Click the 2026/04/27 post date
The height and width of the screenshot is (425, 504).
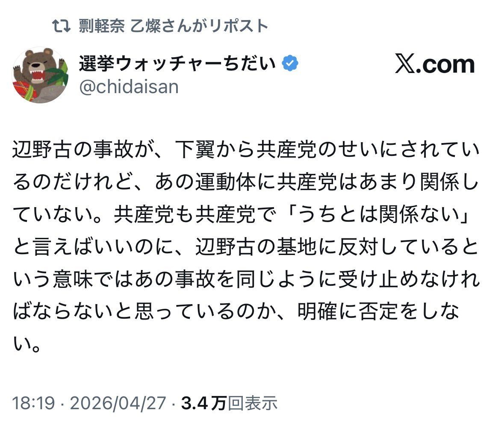pyautogui.click(x=118, y=403)
